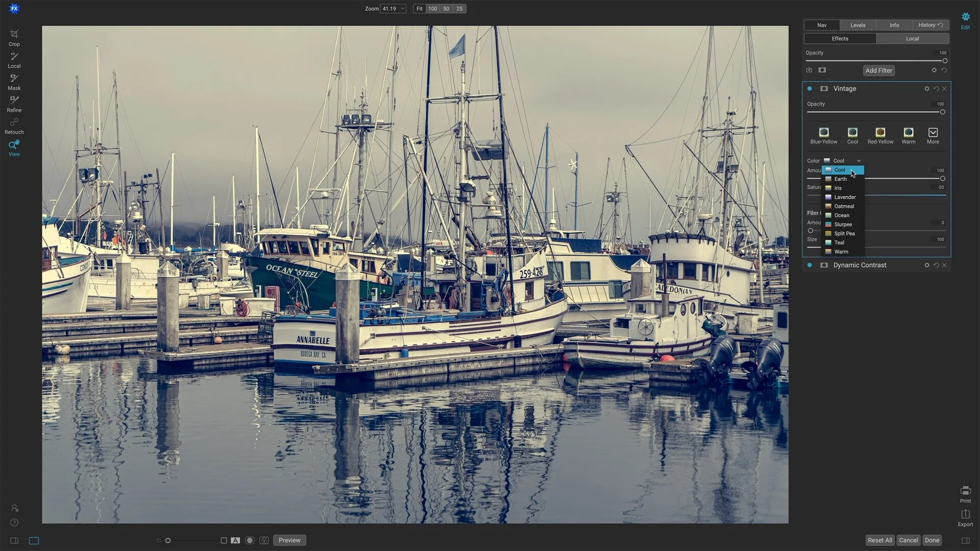Toggle the Vintage filter on/off dot

point(810,89)
